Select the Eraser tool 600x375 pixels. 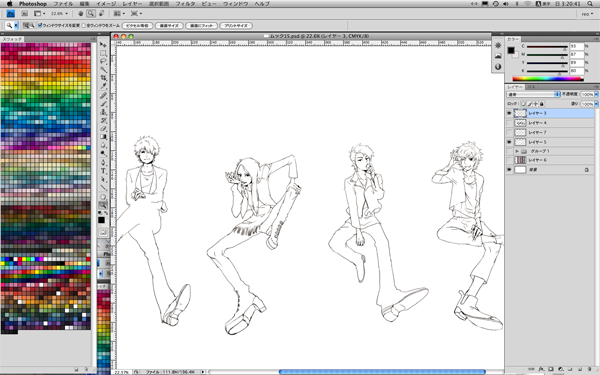(103, 129)
